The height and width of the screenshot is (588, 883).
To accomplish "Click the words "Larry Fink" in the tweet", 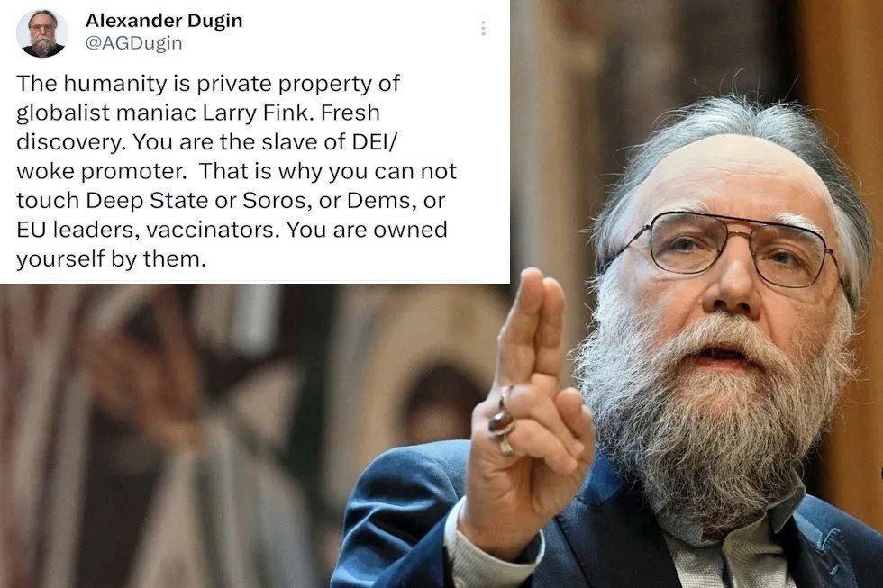I will click(x=256, y=113).
